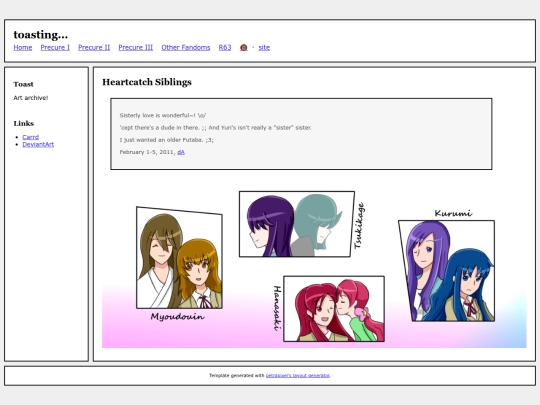540x405 pixels.
Task: Click the Kurumi siblings panel
Action: [x=447, y=271]
